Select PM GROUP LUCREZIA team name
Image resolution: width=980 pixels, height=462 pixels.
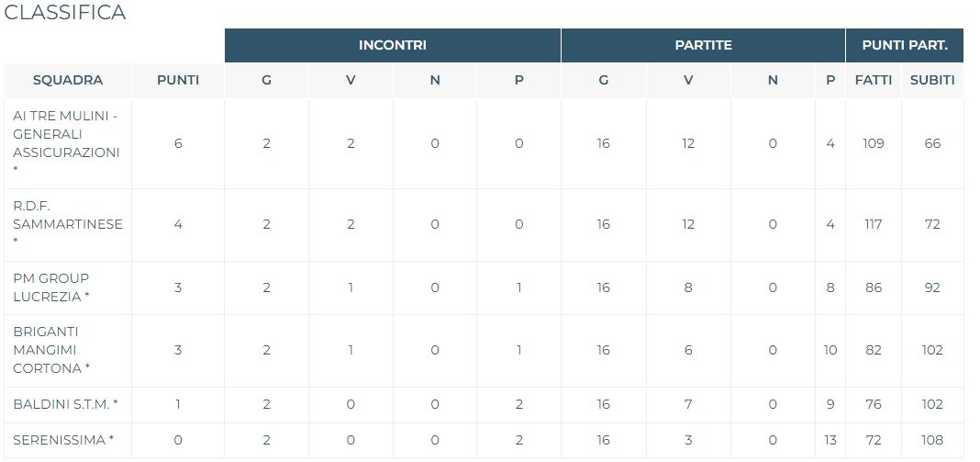coord(51,287)
